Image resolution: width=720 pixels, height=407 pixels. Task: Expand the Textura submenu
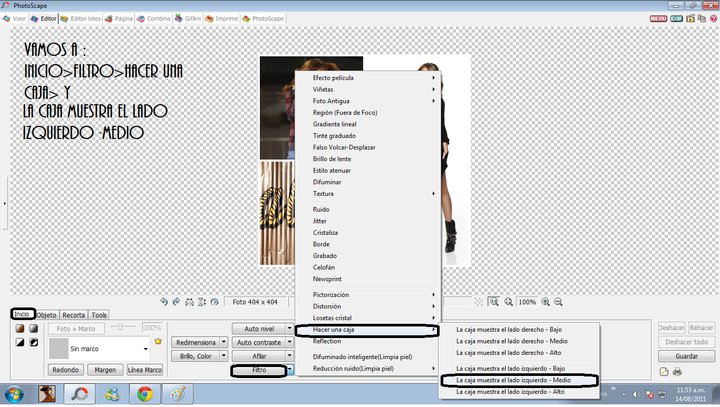pyautogui.click(x=367, y=193)
